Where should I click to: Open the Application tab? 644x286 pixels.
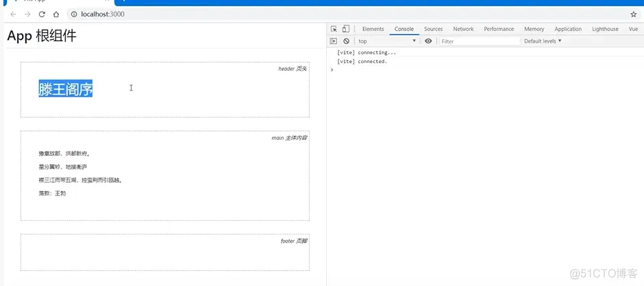568,29
